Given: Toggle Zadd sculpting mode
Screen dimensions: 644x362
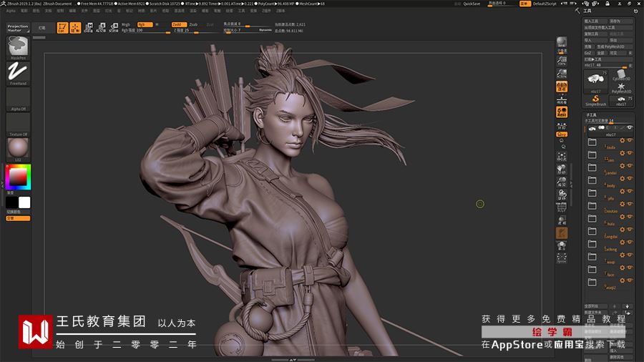Looking at the screenshot, I should tap(178, 24).
